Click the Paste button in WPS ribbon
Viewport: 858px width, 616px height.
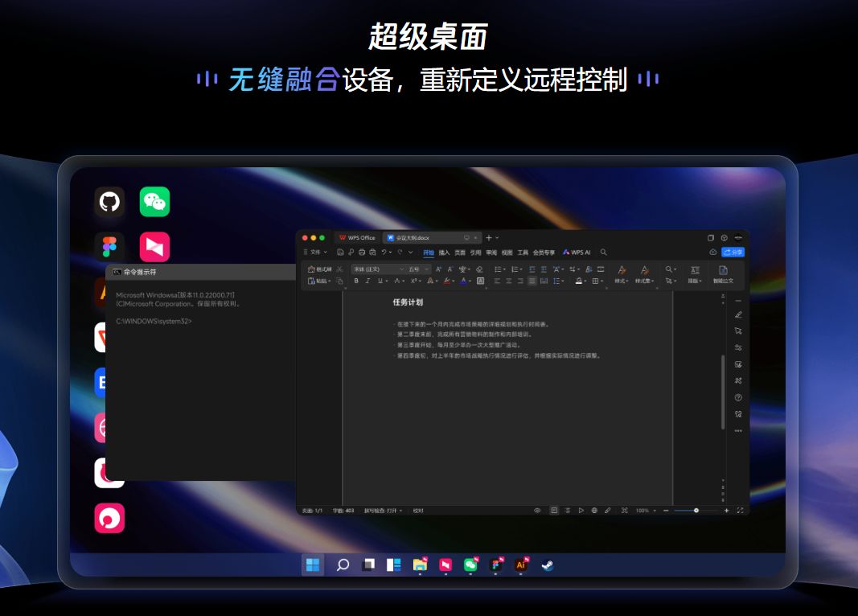[319, 281]
